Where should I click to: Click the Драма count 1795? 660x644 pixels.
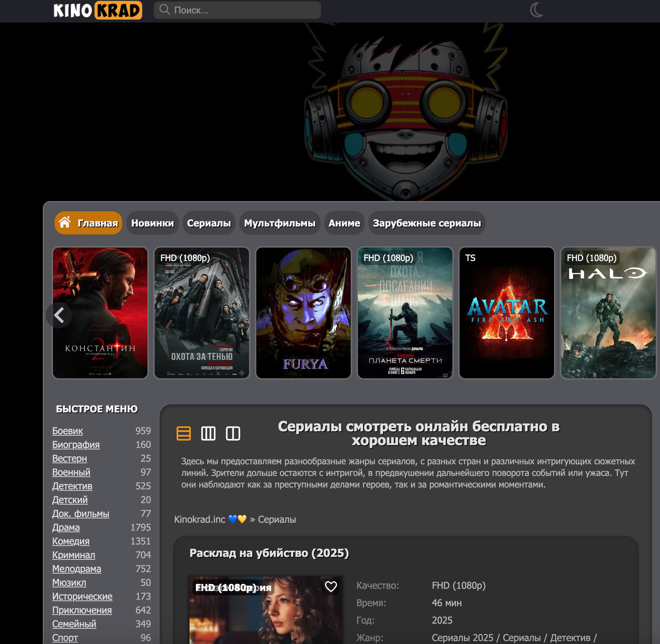140,527
